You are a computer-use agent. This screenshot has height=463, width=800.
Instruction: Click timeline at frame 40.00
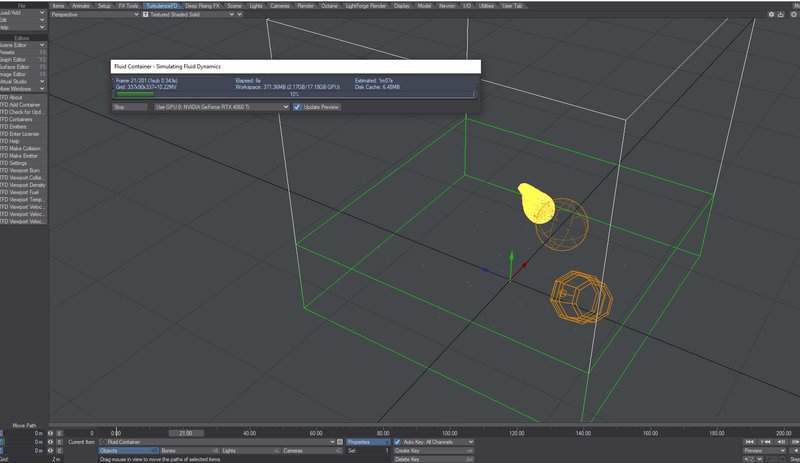coord(249,433)
